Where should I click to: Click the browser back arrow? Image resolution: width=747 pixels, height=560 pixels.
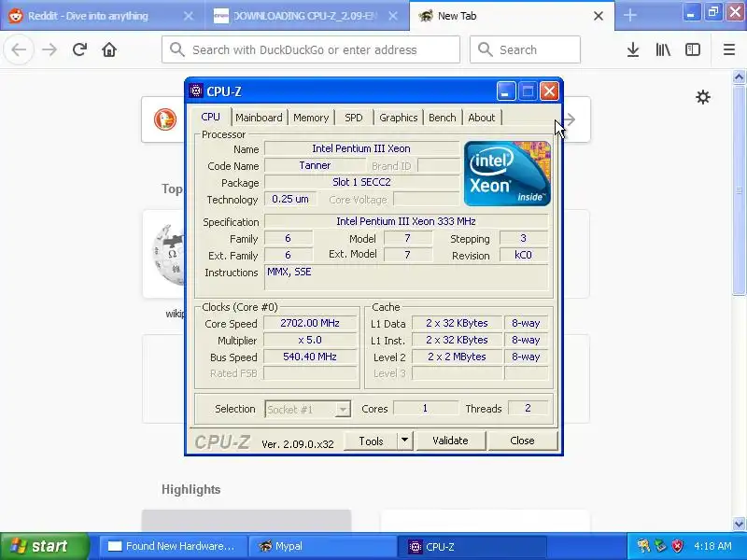pos(19,49)
